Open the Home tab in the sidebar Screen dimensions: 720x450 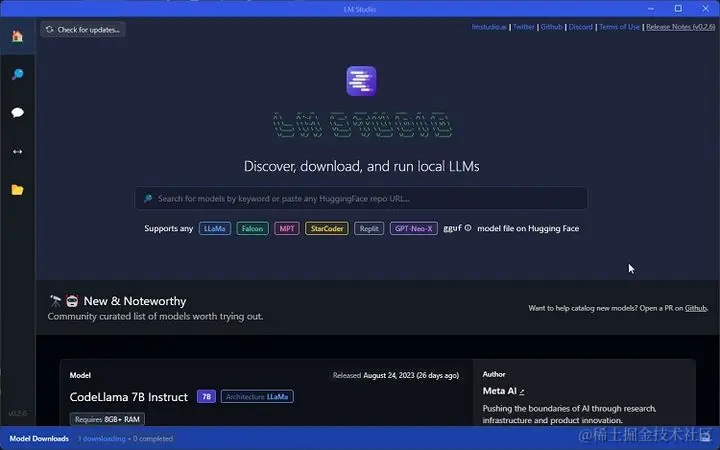(17, 36)
